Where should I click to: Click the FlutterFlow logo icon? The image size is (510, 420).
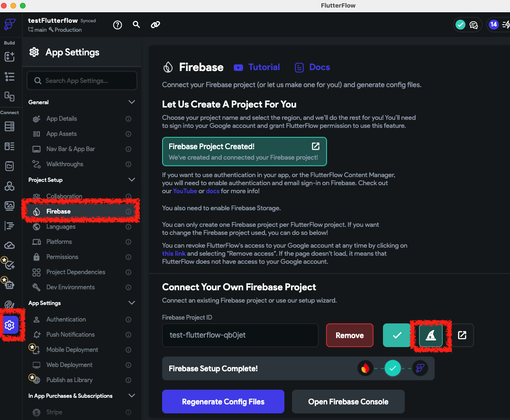pos(9,24)
